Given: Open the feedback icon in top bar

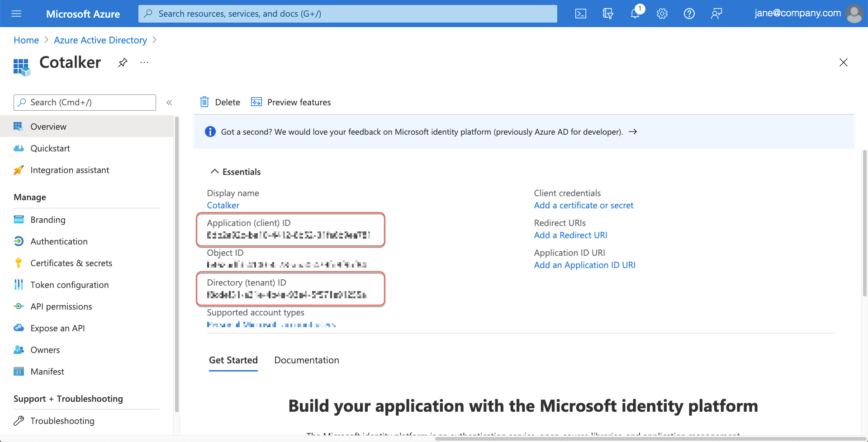Looking at the screenshot, I should pyautogui.click(x=716, y=14).
